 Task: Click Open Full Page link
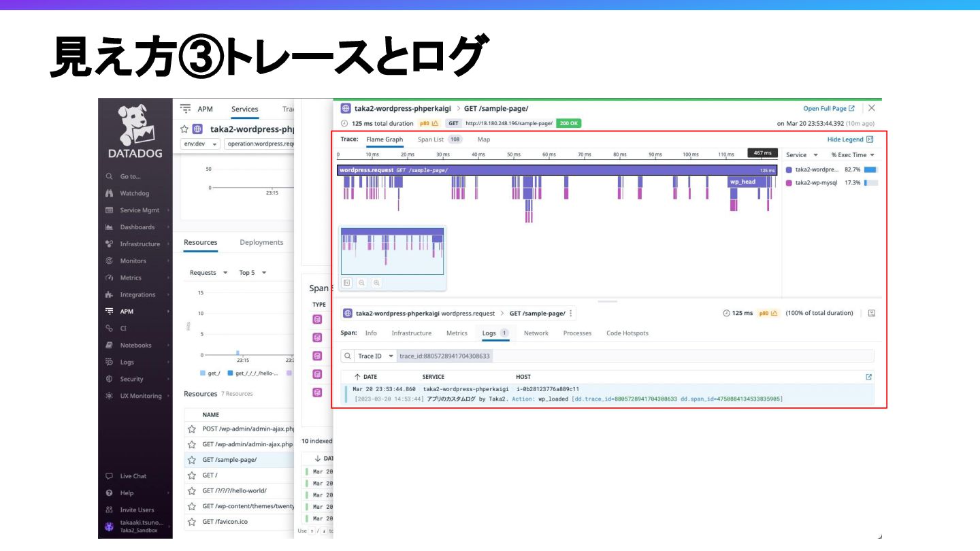(x=828, y=108)
